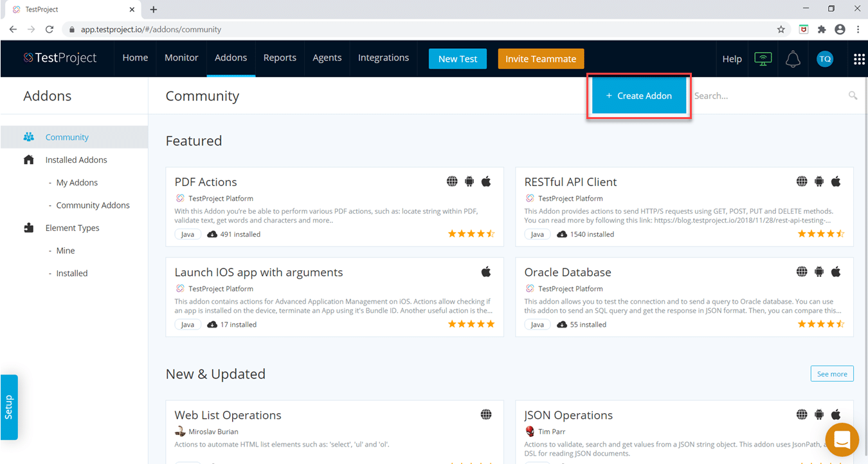
Task: Open a new browser tab
Action: (153, 9)
